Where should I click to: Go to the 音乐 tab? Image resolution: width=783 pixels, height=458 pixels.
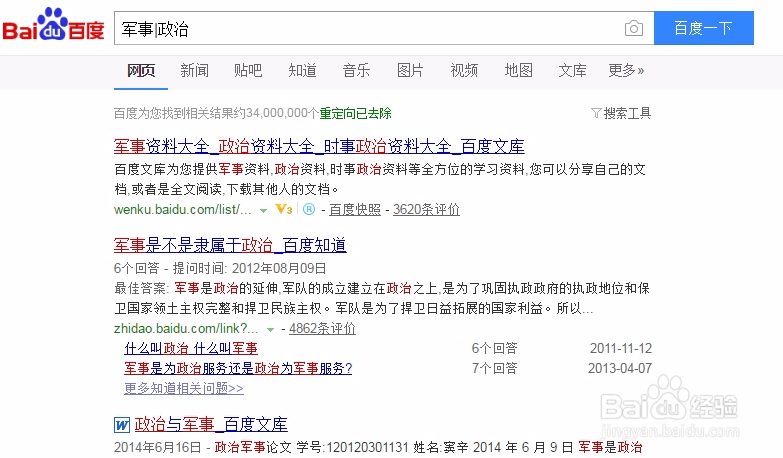[x=356, y=70]
